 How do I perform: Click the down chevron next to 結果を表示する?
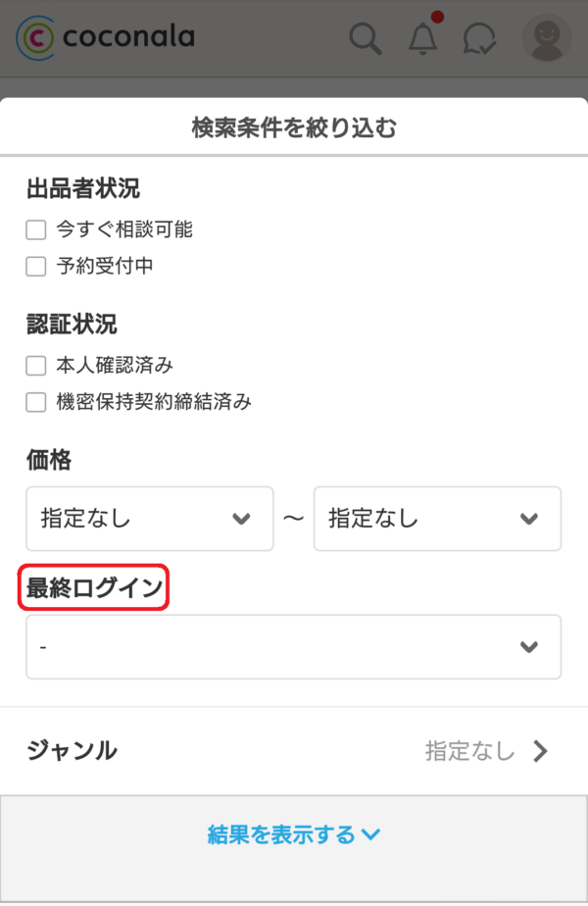pyautogui.click(x=370, y=834)
